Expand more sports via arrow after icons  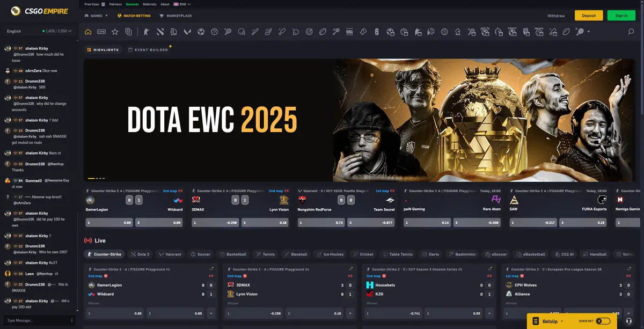pos(588,32)
